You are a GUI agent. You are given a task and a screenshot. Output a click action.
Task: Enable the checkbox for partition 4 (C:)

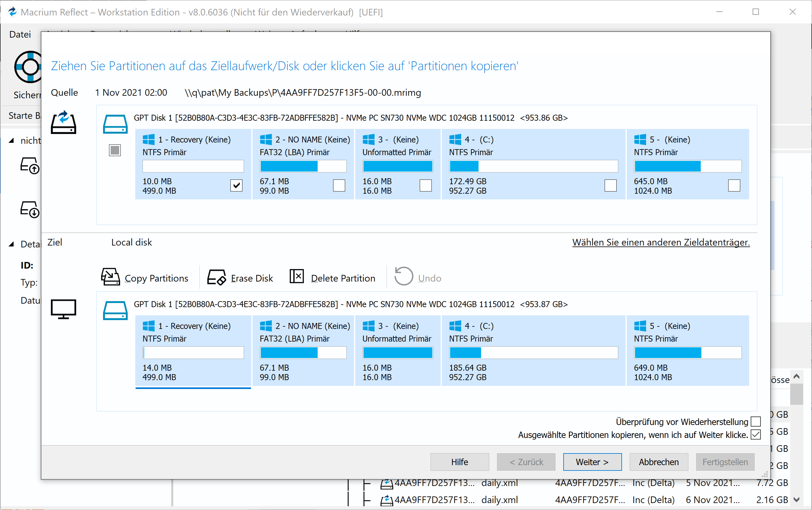[611, 185]
